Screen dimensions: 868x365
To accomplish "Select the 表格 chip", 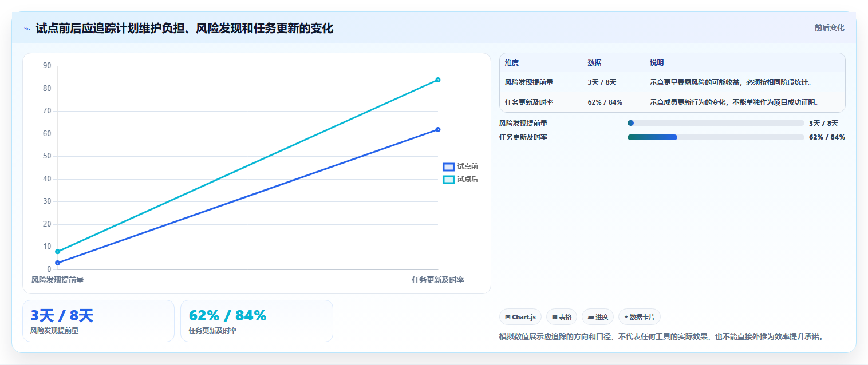I will click(x=561, y=317).
